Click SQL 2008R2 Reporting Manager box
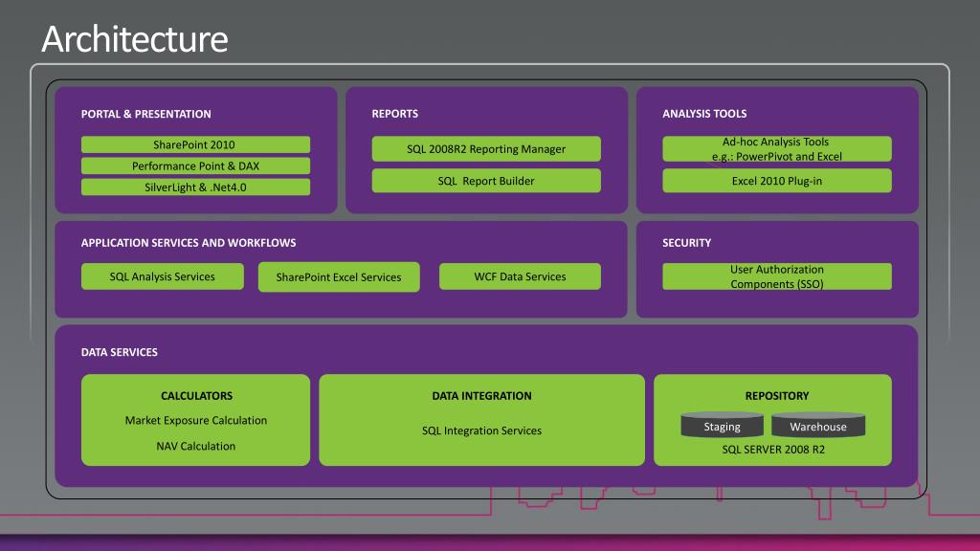This screenshot has width=980, height=551. point(486,148)
